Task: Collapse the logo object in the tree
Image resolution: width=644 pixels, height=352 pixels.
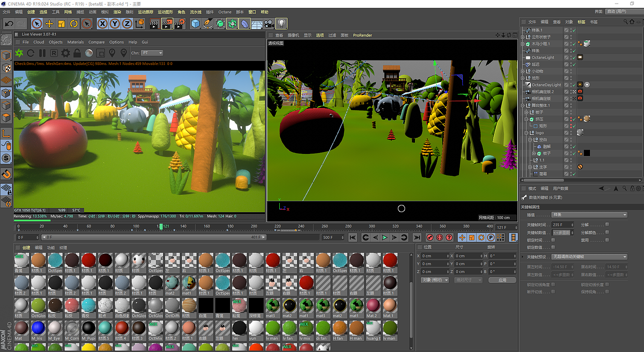Action: tap(526, 132)
